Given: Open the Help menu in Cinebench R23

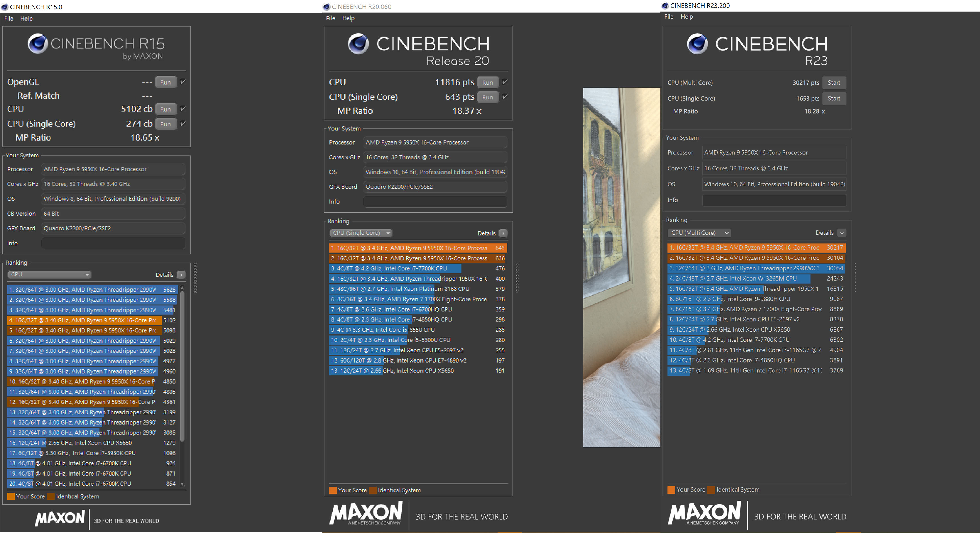Looking at the screenshot, I should point(687,17).
